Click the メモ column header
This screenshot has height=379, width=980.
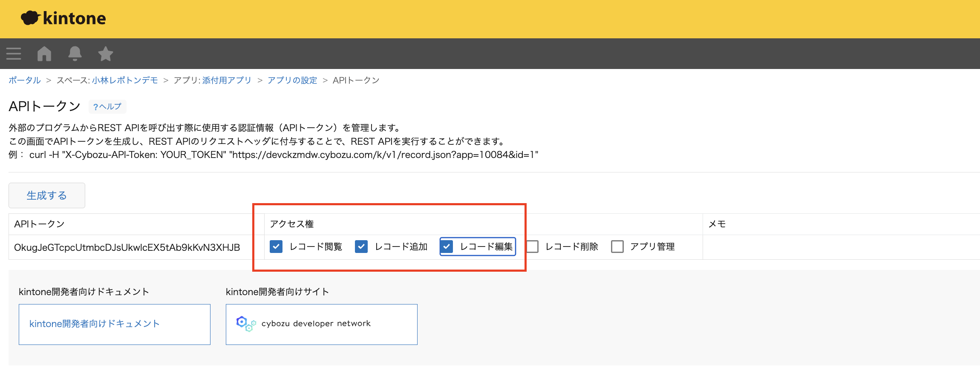tap(717, 224)
